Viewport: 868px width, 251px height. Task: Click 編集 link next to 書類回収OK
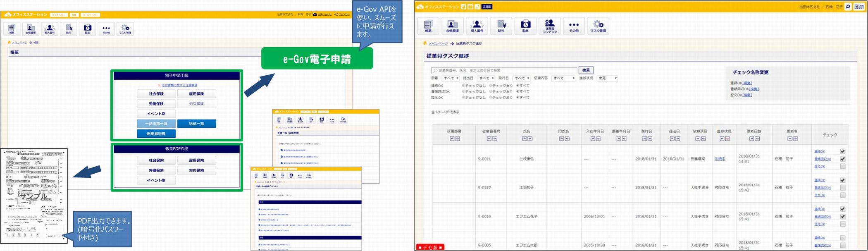click(x=754, y=89)
